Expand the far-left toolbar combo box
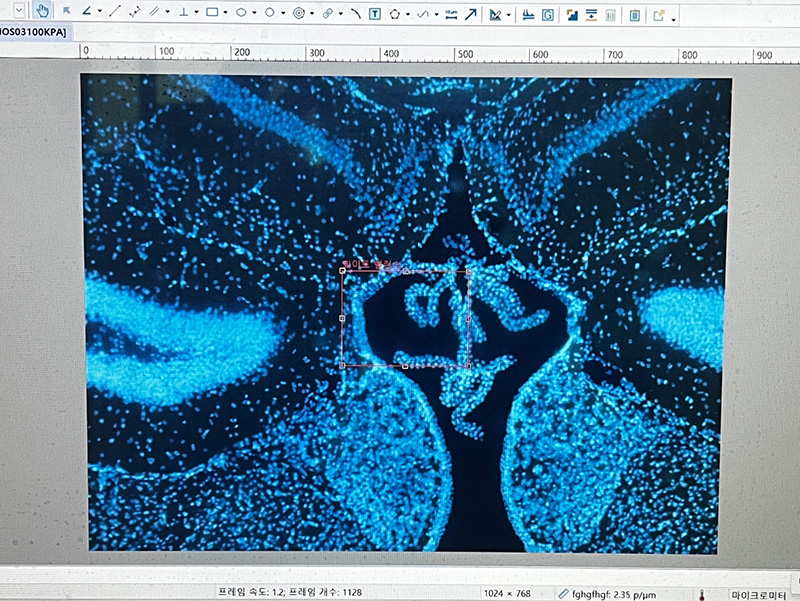This screenshot has height=601, width=800. point(18,12)
